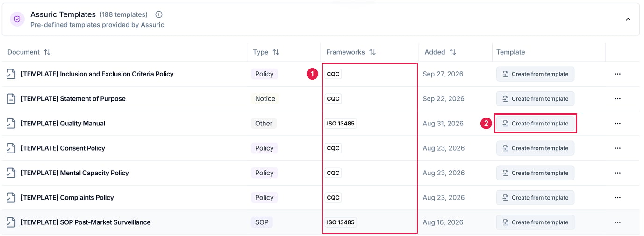Collapse the Assuric Templates section chevron
Image resolution: width=644 pixels, height=236 pixels.
coord(628,19)
